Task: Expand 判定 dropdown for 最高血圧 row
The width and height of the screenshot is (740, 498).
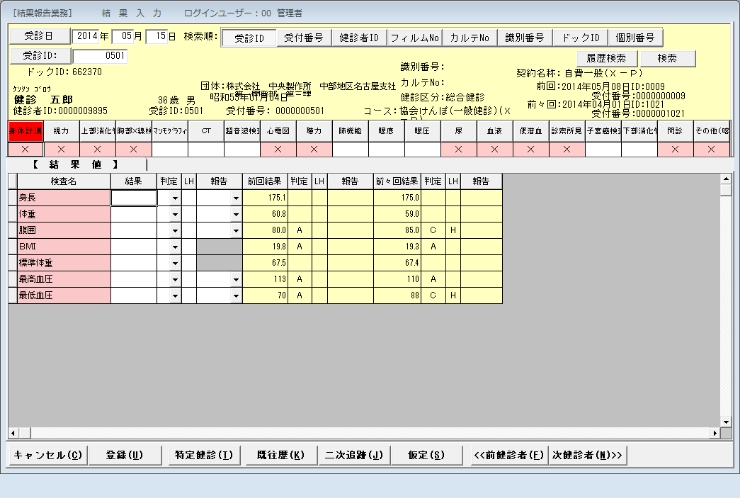Action: (x=175, y=279)
